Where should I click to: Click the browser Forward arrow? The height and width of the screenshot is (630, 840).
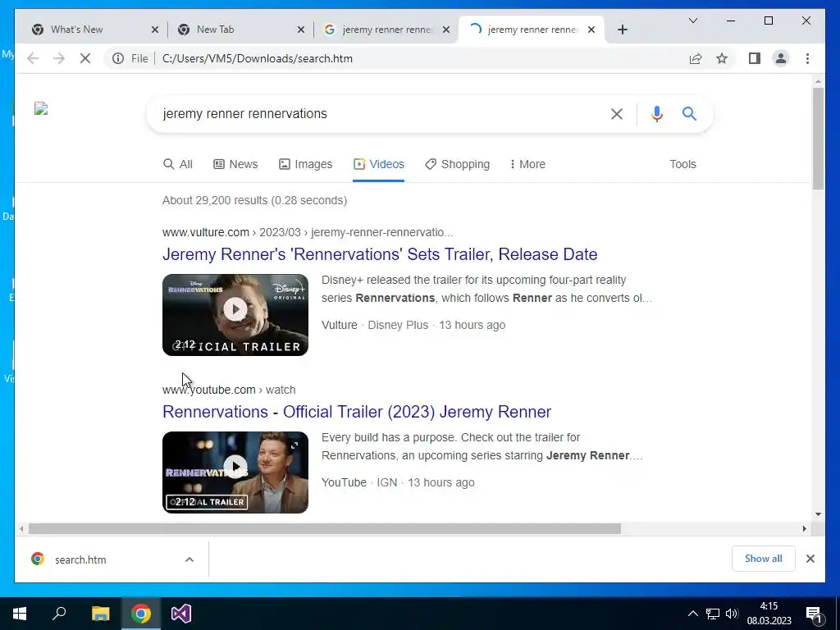point(59,58)
